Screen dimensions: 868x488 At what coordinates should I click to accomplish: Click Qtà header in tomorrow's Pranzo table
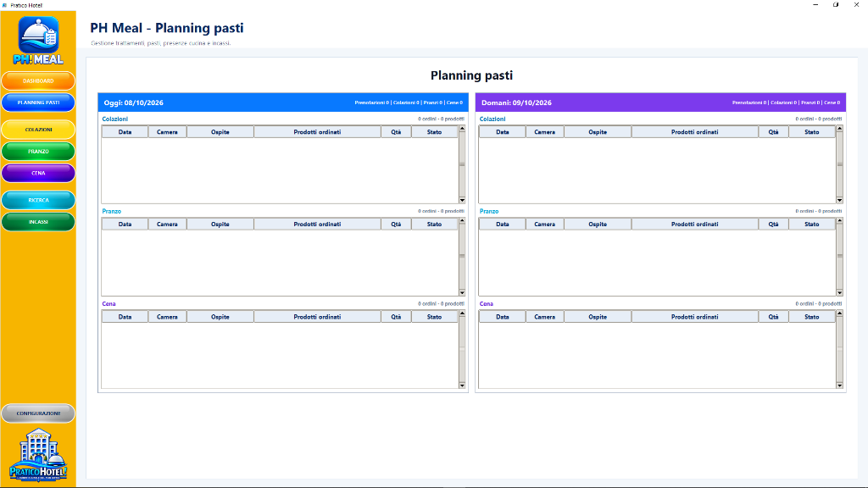(773, 224)
